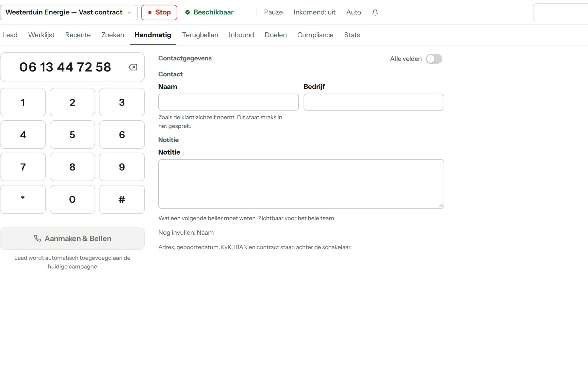The height and width of the screenshot is (367, 588).
Task: Go to the Zoeken tab
Action: pos(113,35)
